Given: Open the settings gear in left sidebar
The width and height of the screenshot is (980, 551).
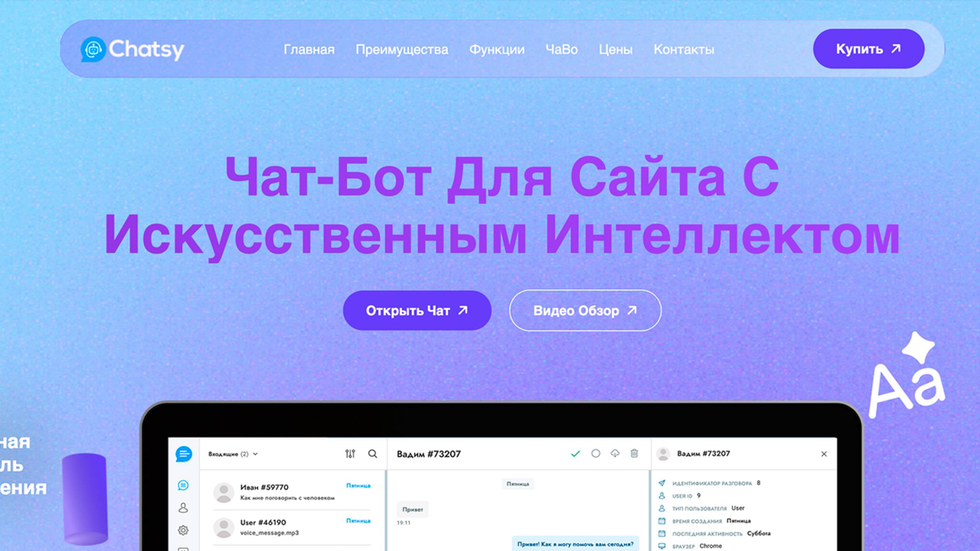Looking at the screenshot, I should click(183, 530).
